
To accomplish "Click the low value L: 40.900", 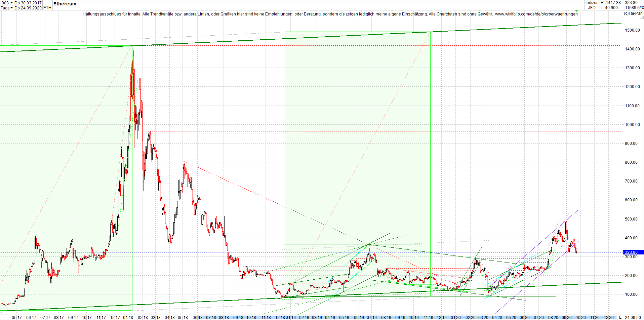I will (609, 8).
